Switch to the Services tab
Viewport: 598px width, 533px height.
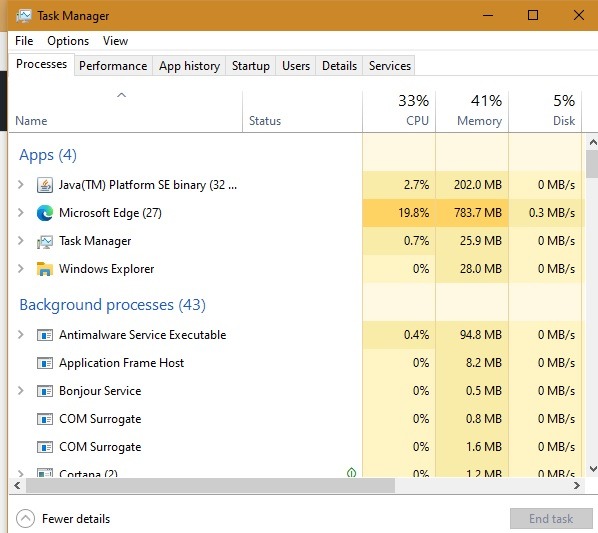pos(390,66)
